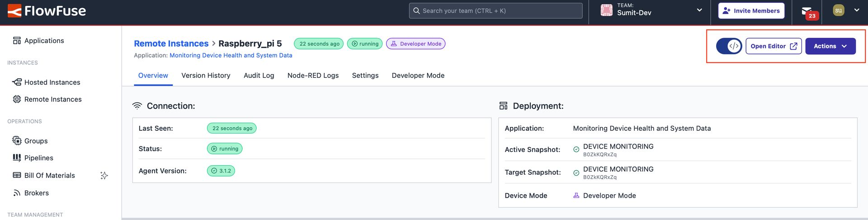This screenshot has height=220, width=868.
Task: Click the Remote Instances chip icon
Action: point(17,99)
